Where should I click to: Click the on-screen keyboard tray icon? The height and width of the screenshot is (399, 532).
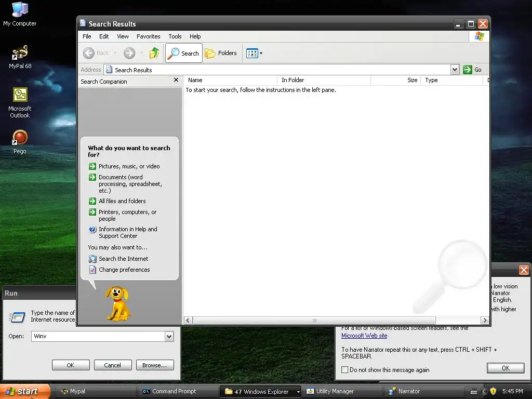474,392
